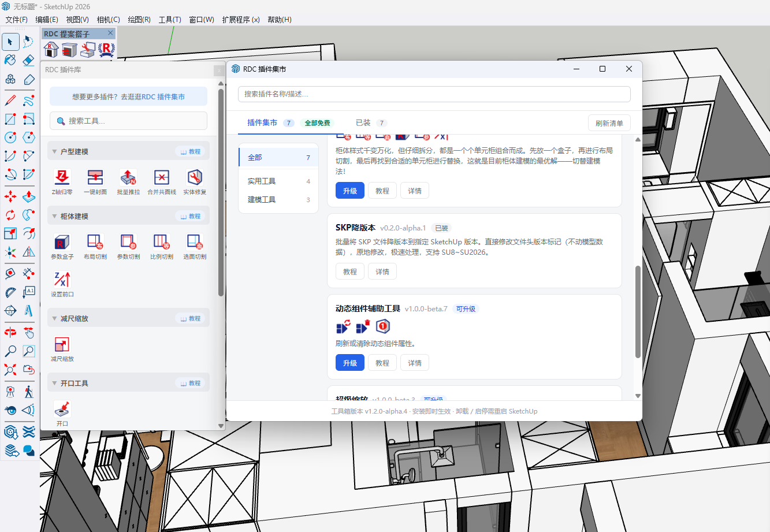This screenshot has height=532, width=770.
Task: Launch the 参数盒子 tool
Action: [62, 247]
